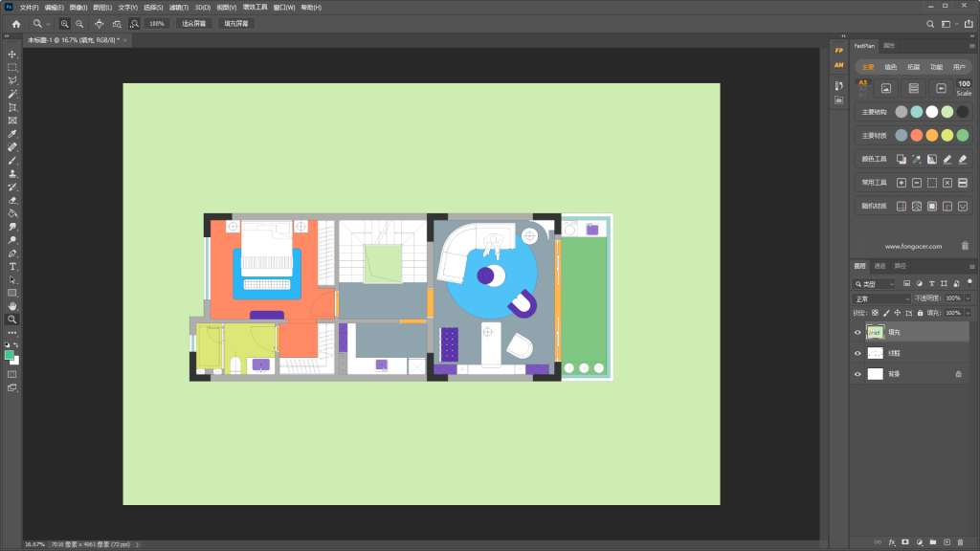The width and height of the screenshot is (980, 551).
Task: Open the 文件(F) menu
Action: 29,8
